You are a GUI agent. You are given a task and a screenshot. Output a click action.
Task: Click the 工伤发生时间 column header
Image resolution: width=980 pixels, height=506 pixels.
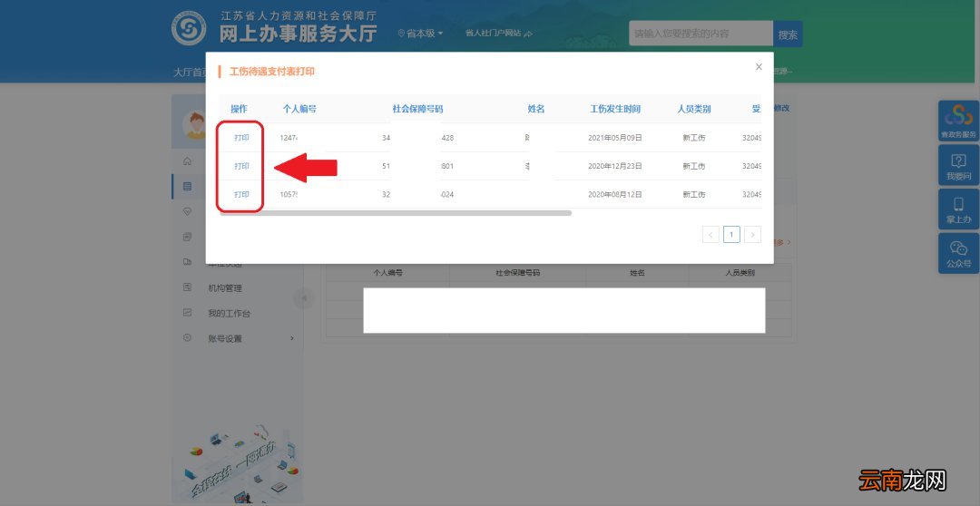615,109
